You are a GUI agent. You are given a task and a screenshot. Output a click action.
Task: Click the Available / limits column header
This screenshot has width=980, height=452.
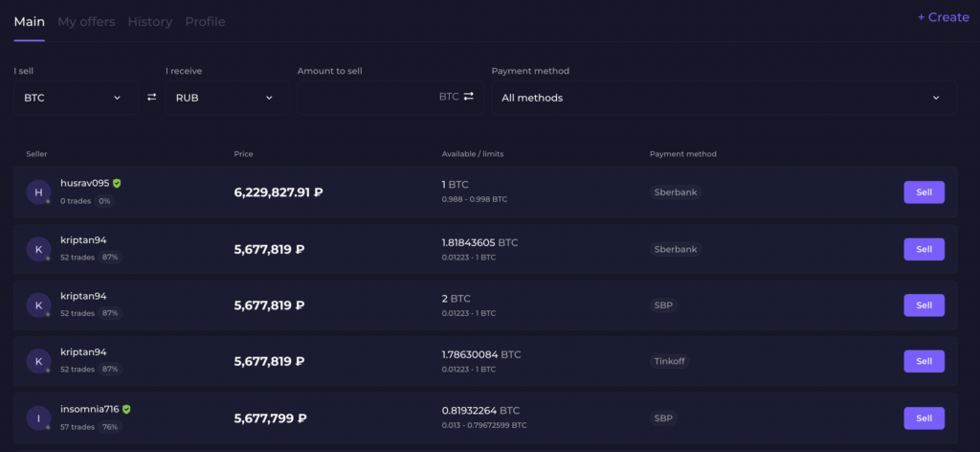pos(473,154)
